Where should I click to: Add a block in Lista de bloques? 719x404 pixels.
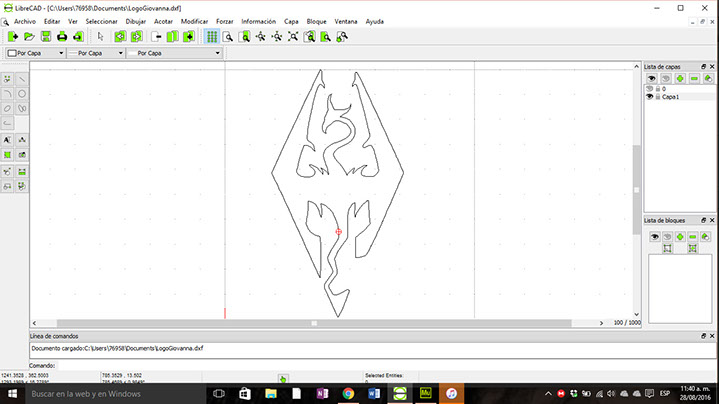680,237
